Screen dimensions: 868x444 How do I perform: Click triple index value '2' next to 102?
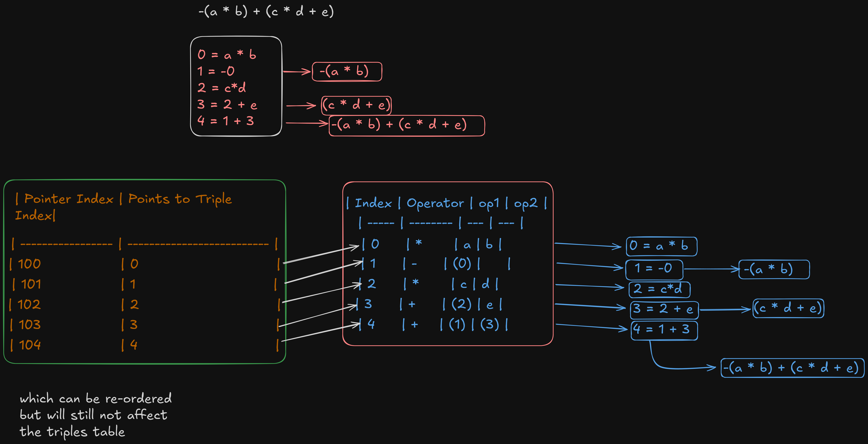pyautogui.click(x=134, y=304)
